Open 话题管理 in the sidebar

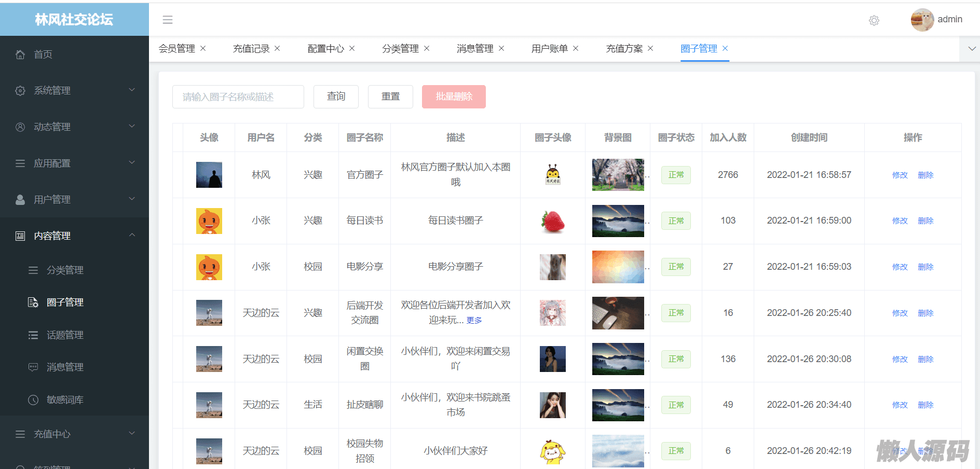pos(65,335)
